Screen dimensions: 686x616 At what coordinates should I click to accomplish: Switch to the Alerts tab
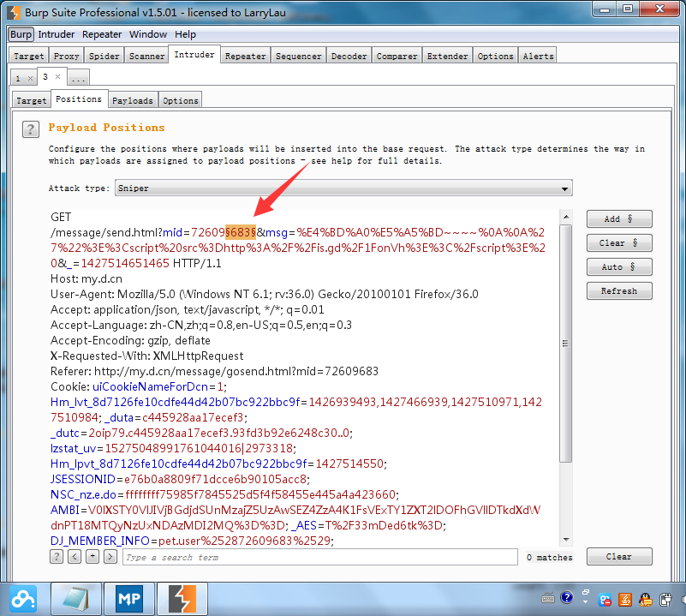(x=538, y=56)
